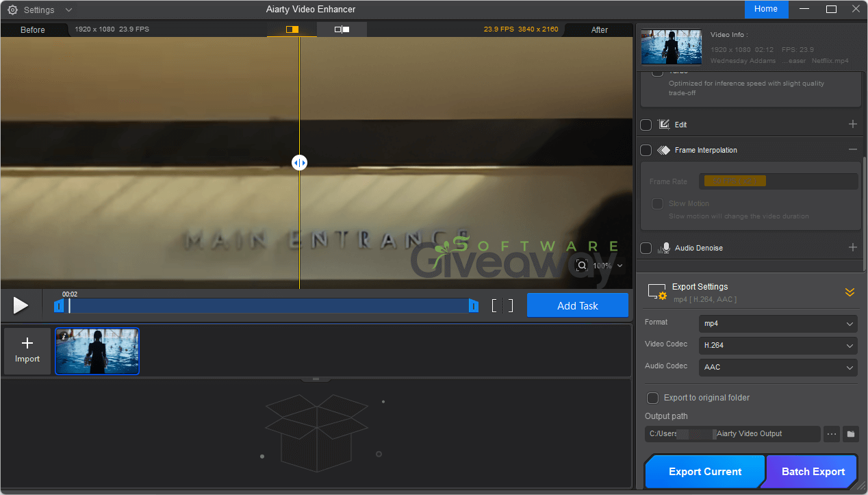Click the "3840 x 2160" output resolution text
This screenshot has height=495, width=868.
tap(539, 29)
